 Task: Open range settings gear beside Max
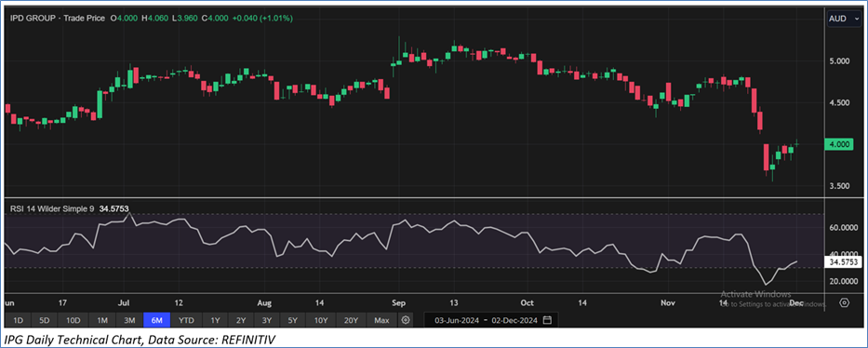pos(406,320)
